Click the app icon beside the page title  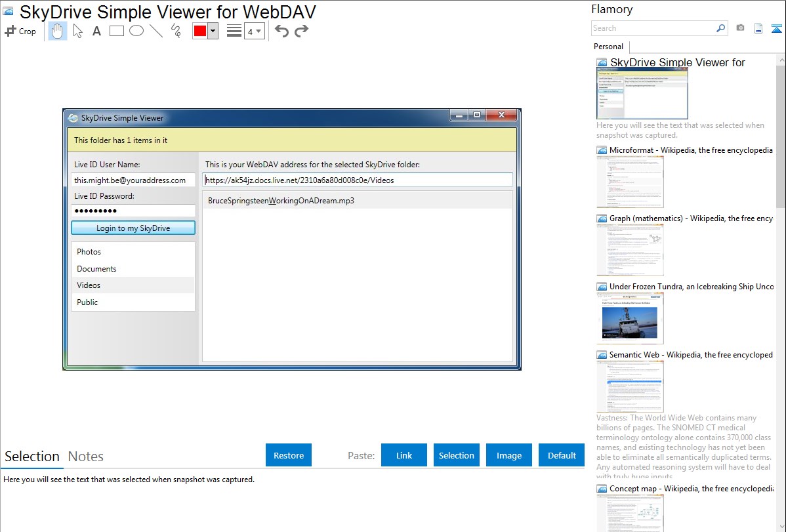[8, 12]
